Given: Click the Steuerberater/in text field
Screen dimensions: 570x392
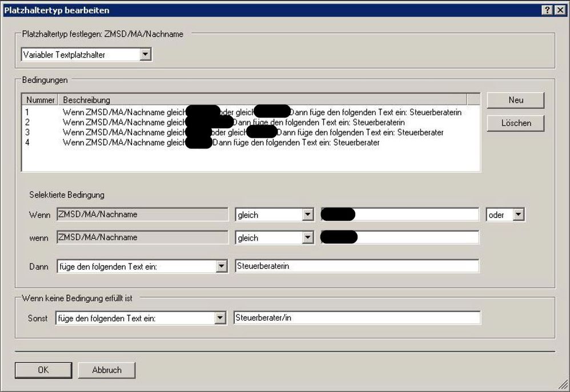Looking at the screenshot, I should click(357, 318).
